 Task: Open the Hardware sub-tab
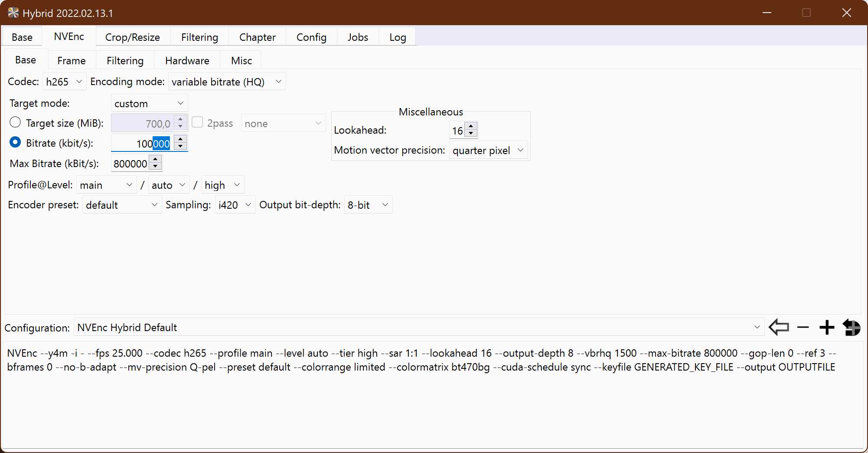pyautogui.click(x=187, y=61)
